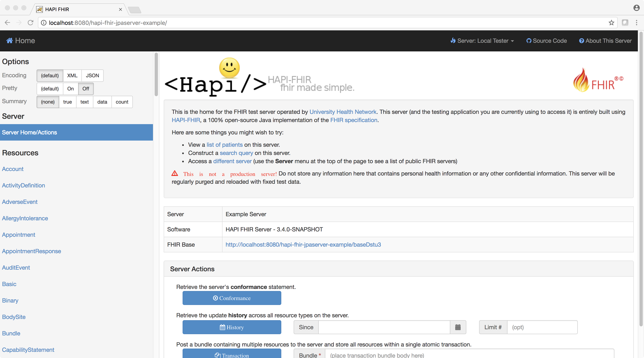Follow the HAPI-FHIR link
644x358 pixels.
pos(186,120)
